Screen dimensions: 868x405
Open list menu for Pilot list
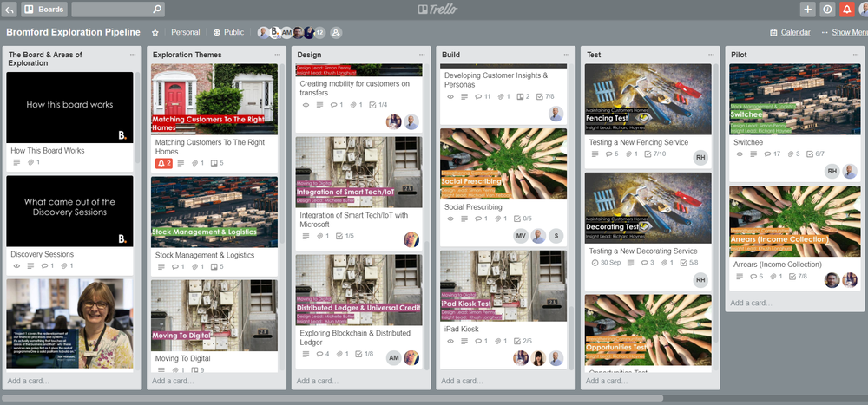pos(855,55)
